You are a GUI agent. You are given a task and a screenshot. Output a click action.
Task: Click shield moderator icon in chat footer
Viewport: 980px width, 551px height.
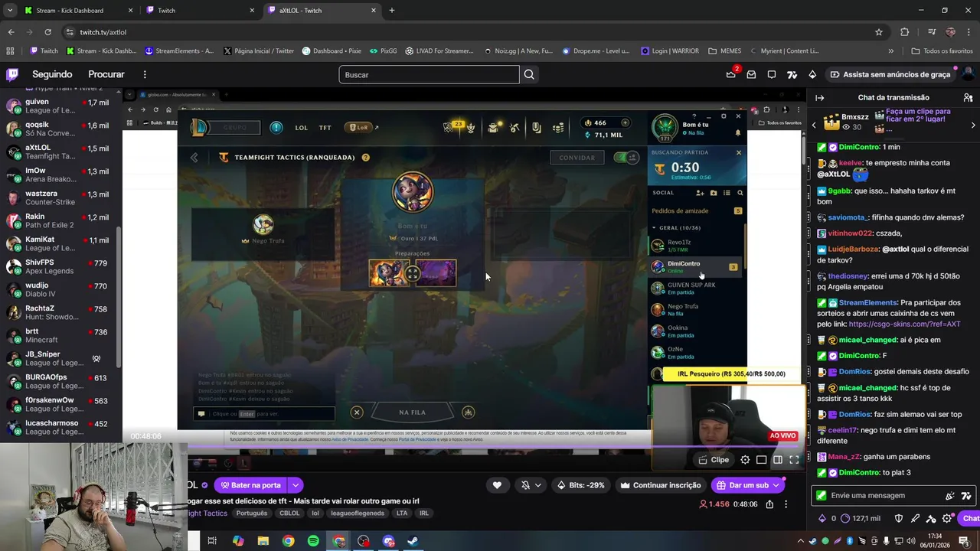pyautogui.click(x=899, y=518)
